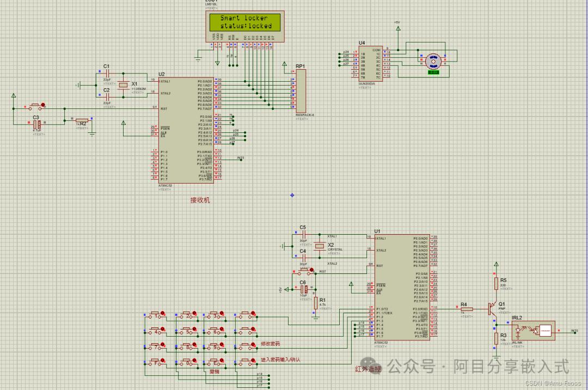588x390 pixels.
Task: Select the IRL2 infrared link module
Action: click(x=533, y=331)
